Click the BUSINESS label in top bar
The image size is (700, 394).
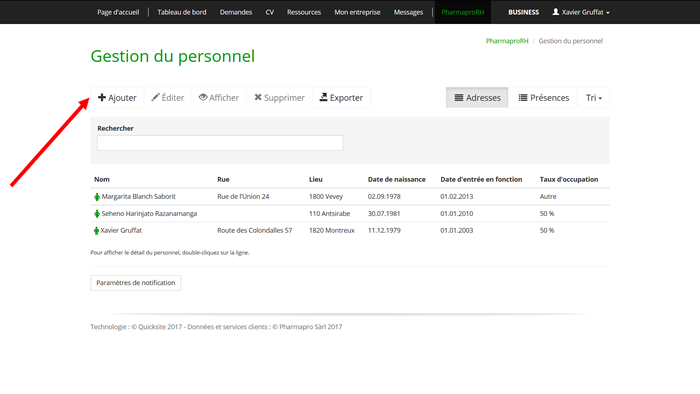pos(523,12)
